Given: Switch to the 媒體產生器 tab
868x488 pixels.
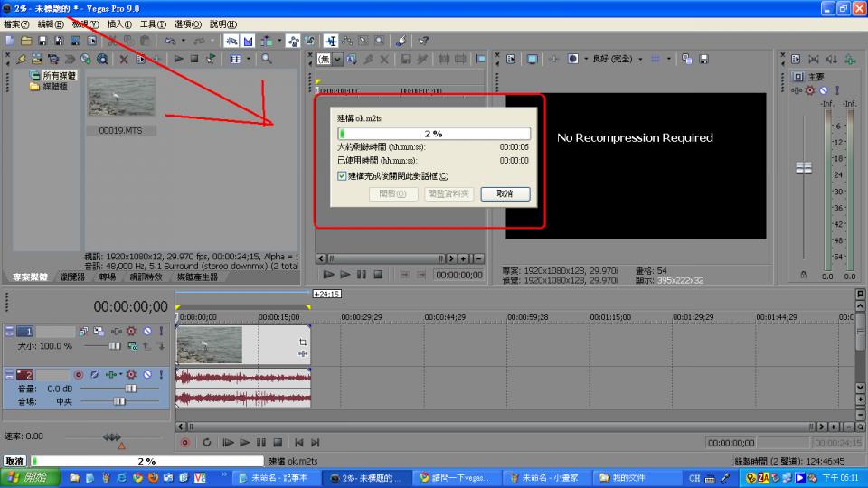Looking at the screenshot, I should [x=197, y=277].
